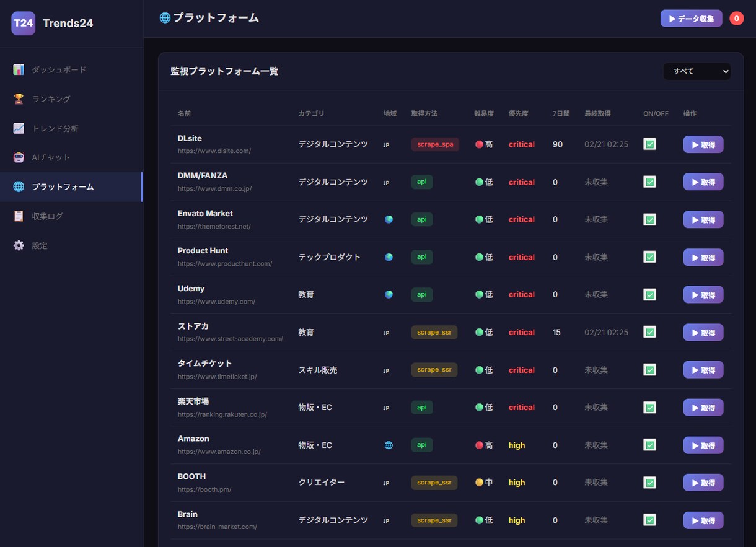
Task: Click the T24 logo icon
Action: tap(24, 24)
